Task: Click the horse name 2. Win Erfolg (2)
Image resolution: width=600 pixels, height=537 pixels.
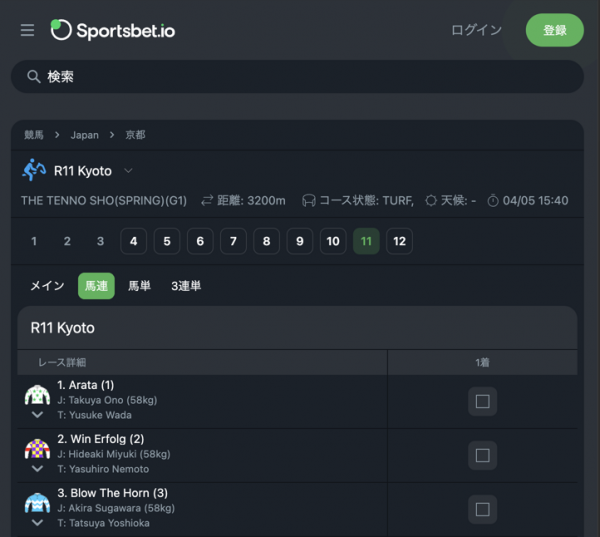Action: click(101, 439)
